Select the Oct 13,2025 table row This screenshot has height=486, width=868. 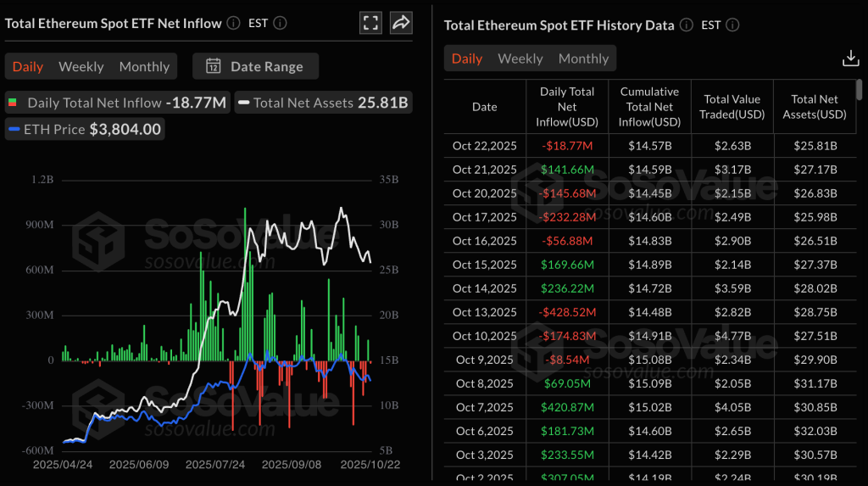[x=648, y=312]
